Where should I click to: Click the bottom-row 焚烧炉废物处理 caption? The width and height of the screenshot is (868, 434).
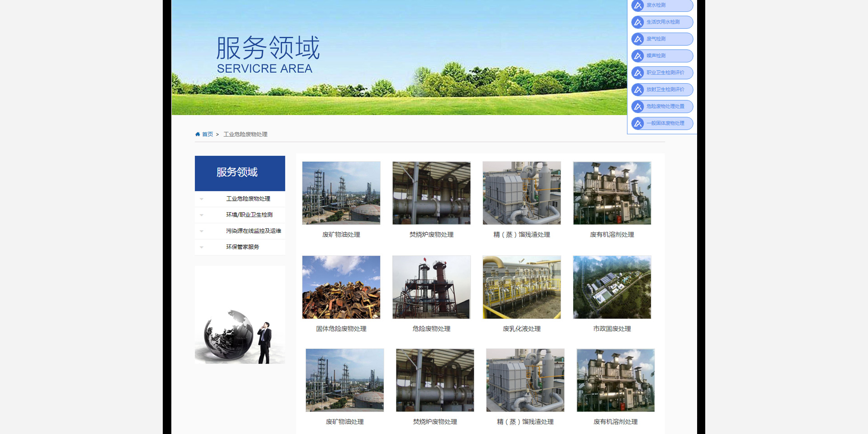435,422
